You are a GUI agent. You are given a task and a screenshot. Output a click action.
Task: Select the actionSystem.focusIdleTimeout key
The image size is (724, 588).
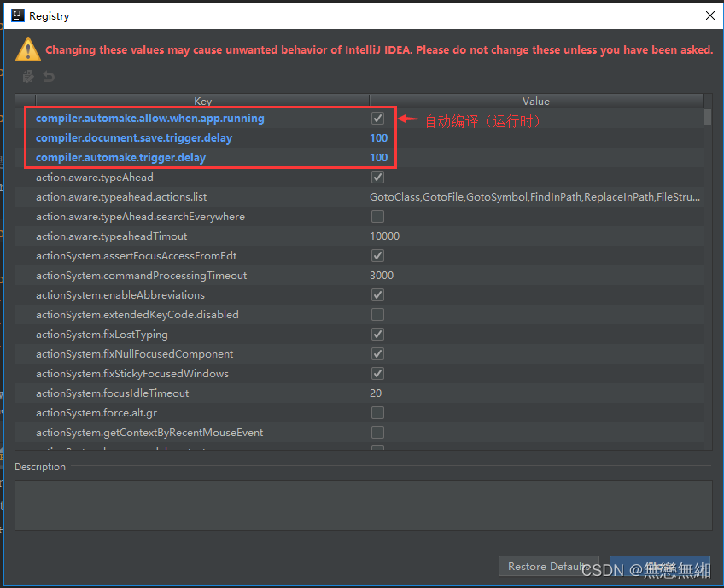click(112, 393)
